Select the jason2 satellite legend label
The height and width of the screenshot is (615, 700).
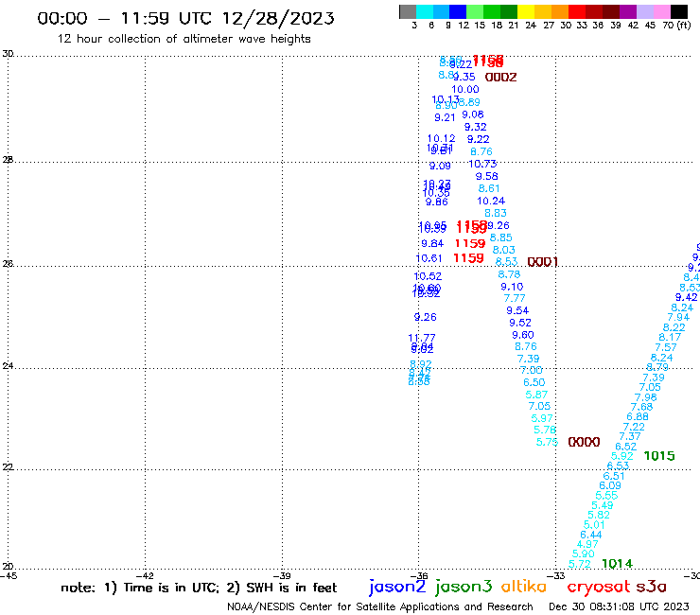pyautogui.click(x=397, y=587)
